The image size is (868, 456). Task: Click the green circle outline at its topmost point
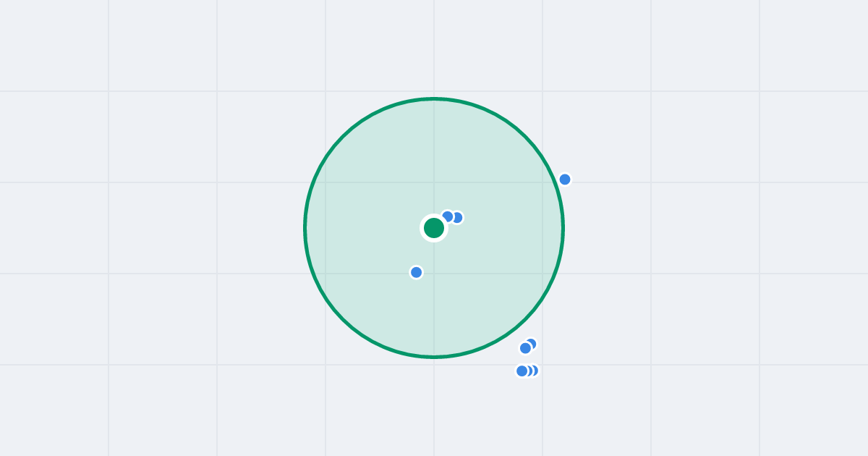pyautogui.click(x=434, y=99)
